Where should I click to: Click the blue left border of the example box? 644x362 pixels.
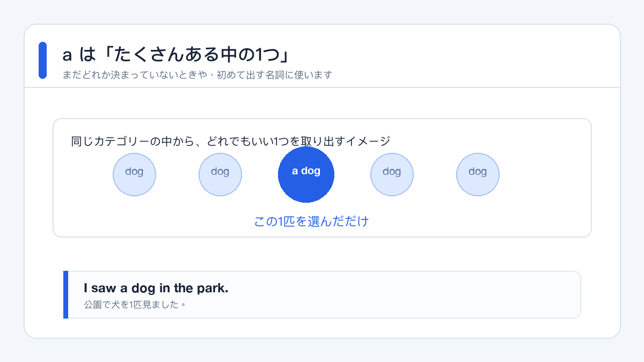[65, 294]
